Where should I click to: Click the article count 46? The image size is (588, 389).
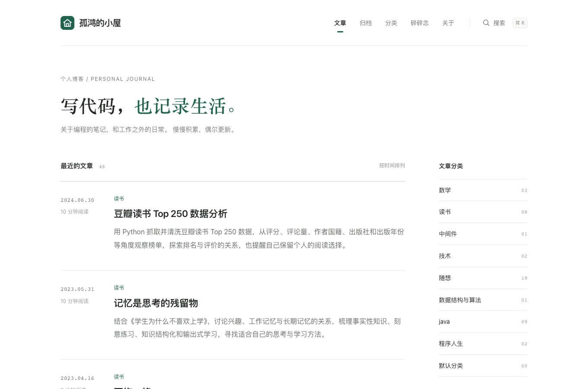(x=102, y=166)
